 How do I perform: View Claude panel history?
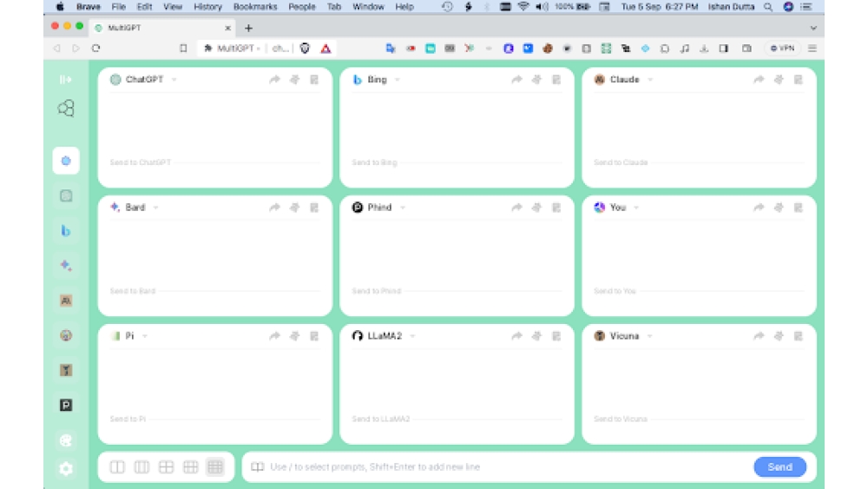799,80
